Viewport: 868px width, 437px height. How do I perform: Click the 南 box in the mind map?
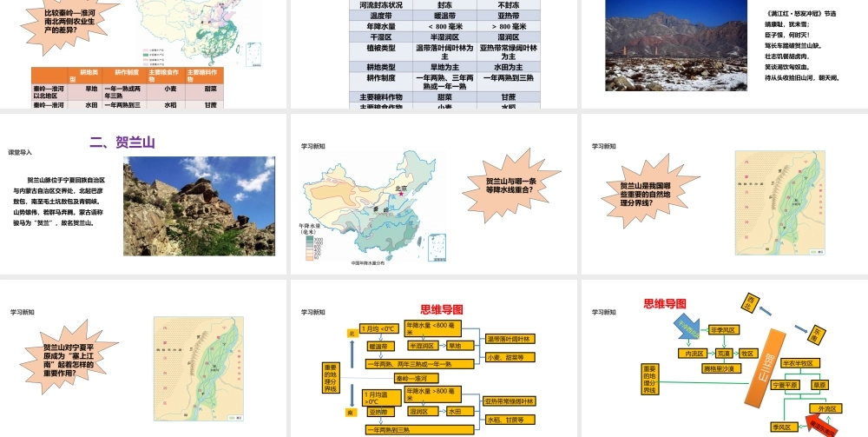pyautogui.click(x=352, y=412)
